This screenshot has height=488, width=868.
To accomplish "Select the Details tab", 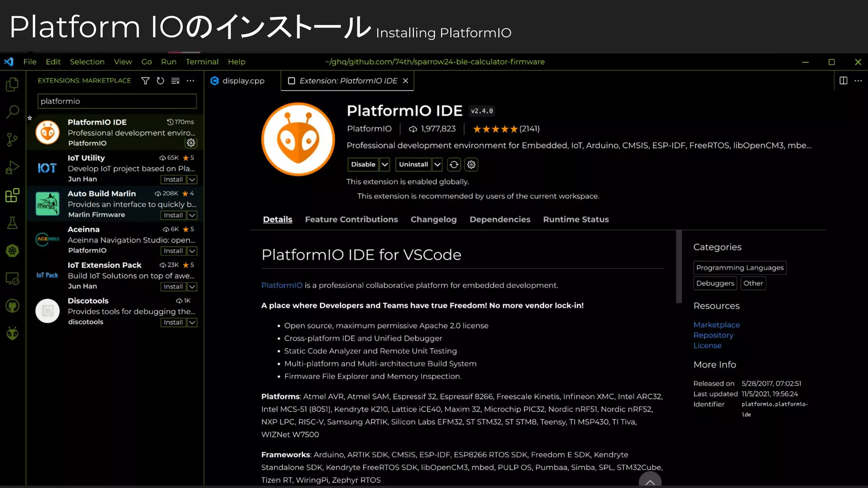I will click(278, 219).
